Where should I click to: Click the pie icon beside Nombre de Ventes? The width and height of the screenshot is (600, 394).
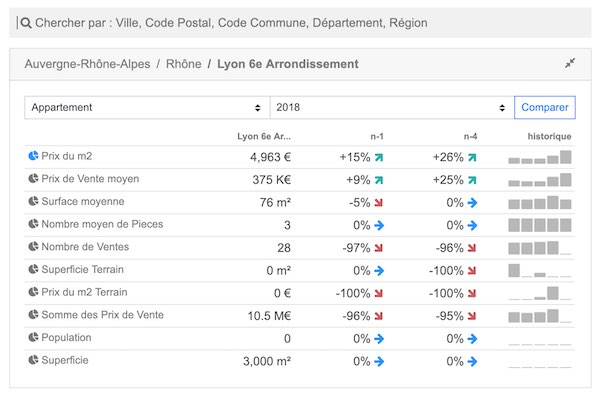(x=33, y=247)
